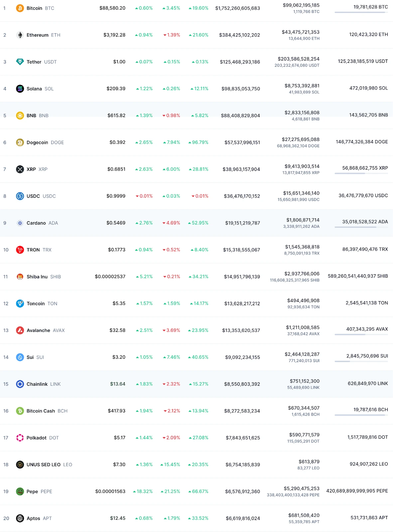Click the BNB coin logo
Screen dimensions: 393x532
tap(20, 115)
